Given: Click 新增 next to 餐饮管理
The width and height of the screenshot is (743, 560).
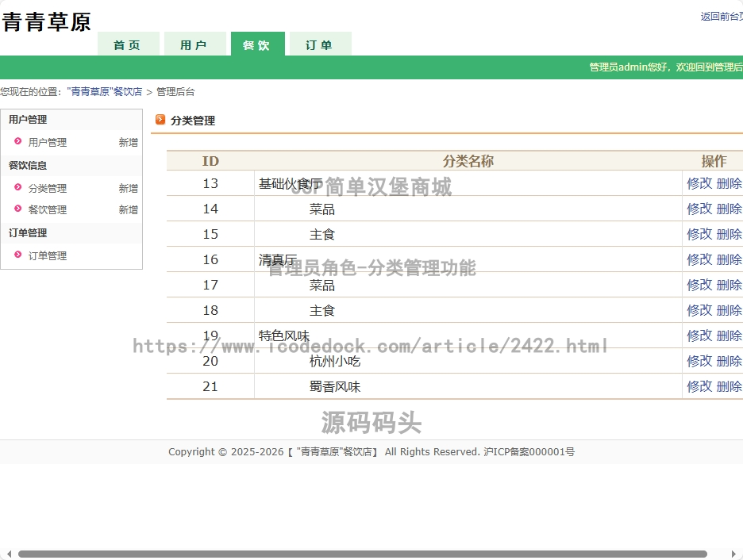Looking at the screenshot, I should [x=129, y=209].
